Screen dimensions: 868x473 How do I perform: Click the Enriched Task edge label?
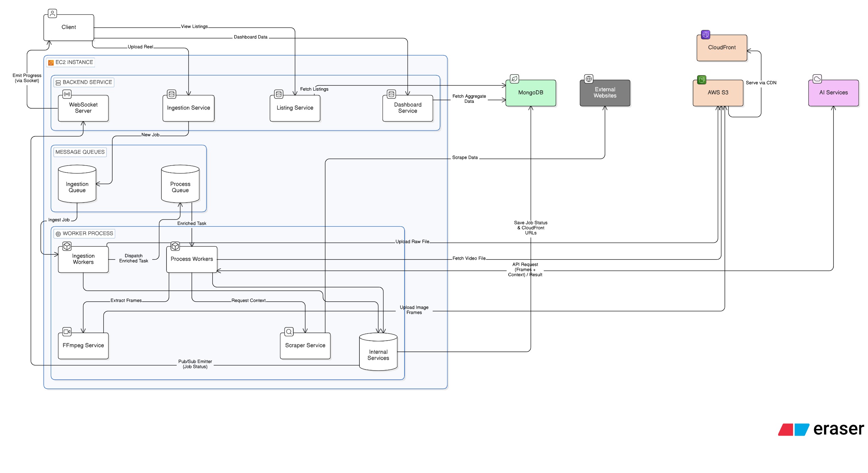click(192, 224)
